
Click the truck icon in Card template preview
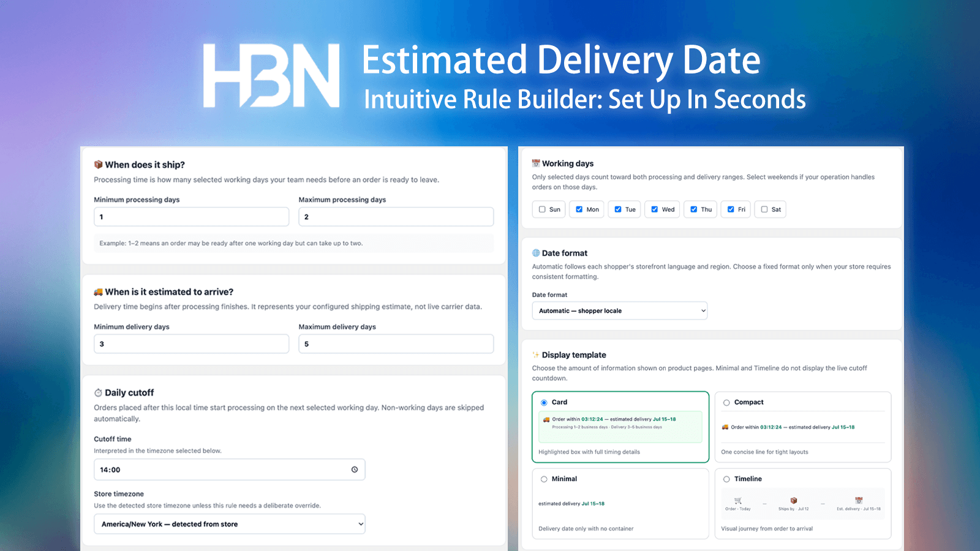tap(546, 419)
